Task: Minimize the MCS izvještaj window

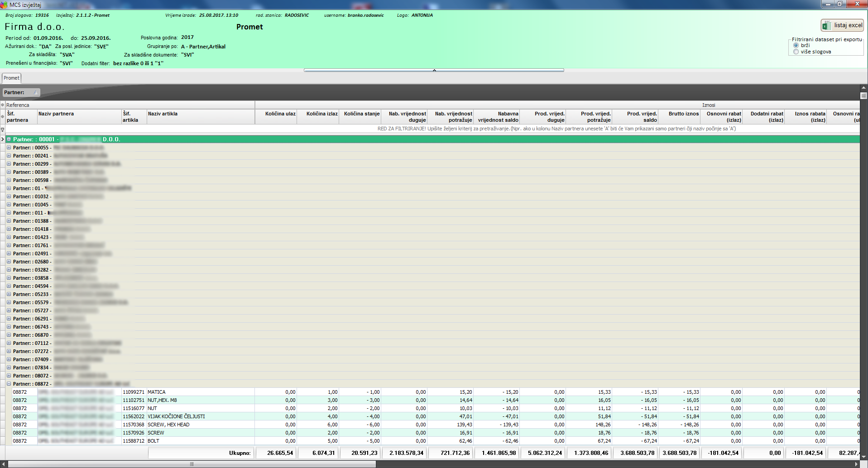Action: [x=828, y=4]
